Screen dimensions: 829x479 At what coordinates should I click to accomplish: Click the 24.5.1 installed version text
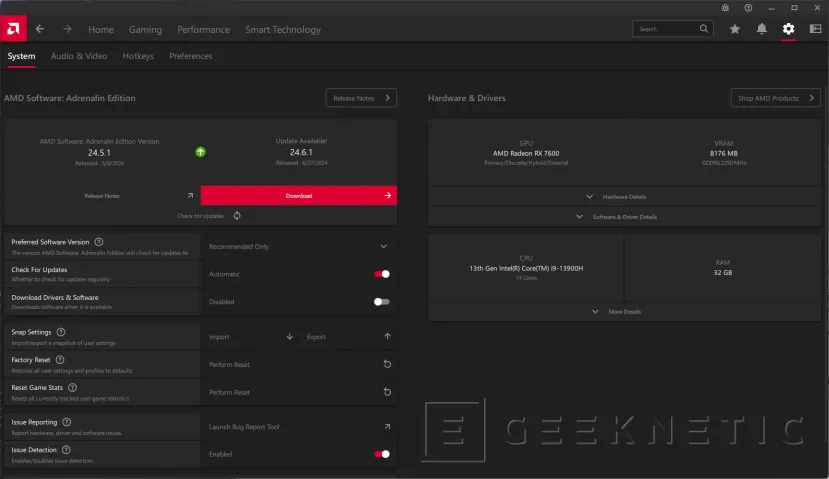click(x=99, y=153)
